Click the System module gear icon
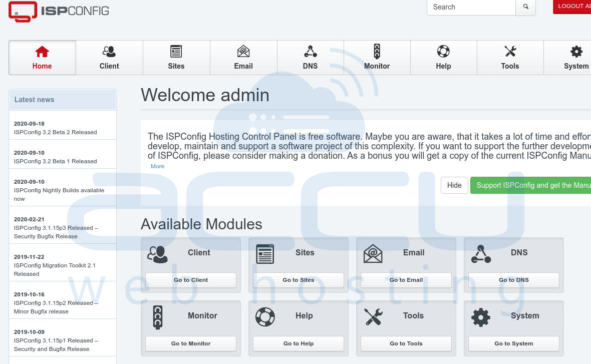This screenshot has height=364, width=591. click(x=481, y=317)
